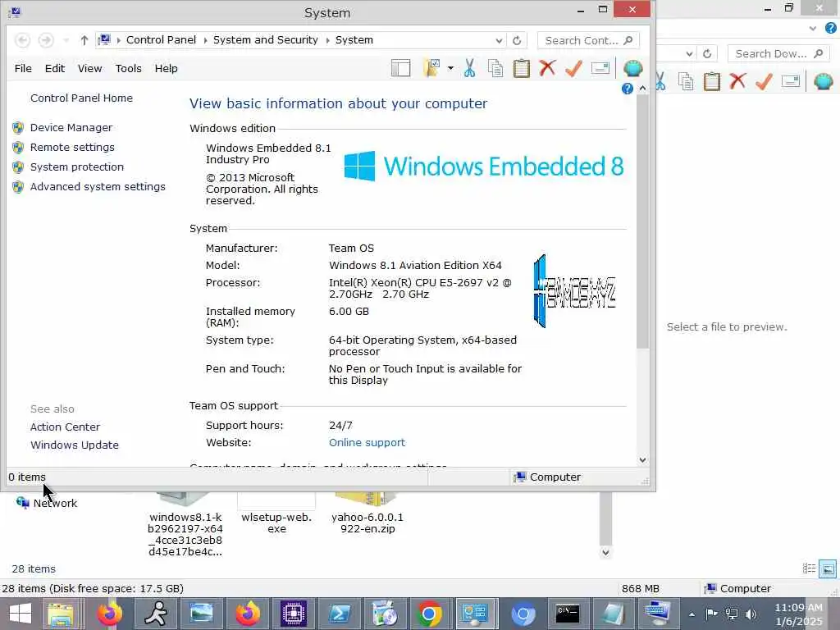Open the Folder Options dropdown arrow in toolbar
This screenshot has height=630, width=840.
pyautogui.click(x=450, y=68)
